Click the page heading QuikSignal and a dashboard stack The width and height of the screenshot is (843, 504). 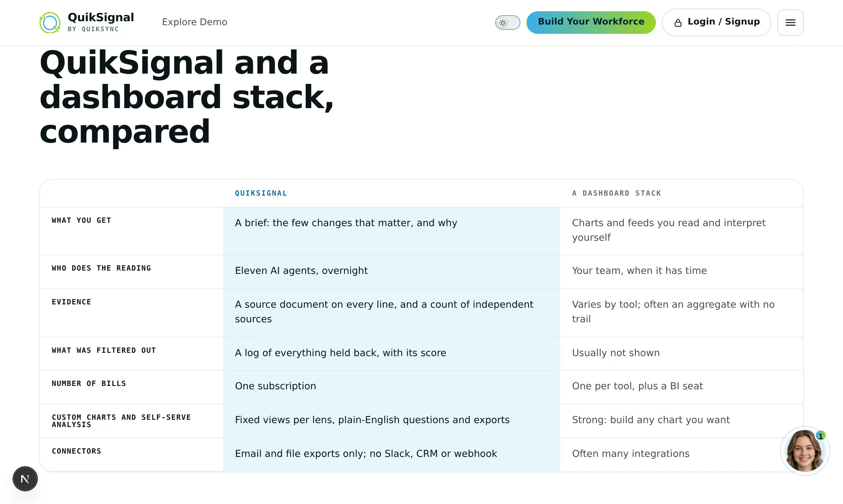[187, 97]
